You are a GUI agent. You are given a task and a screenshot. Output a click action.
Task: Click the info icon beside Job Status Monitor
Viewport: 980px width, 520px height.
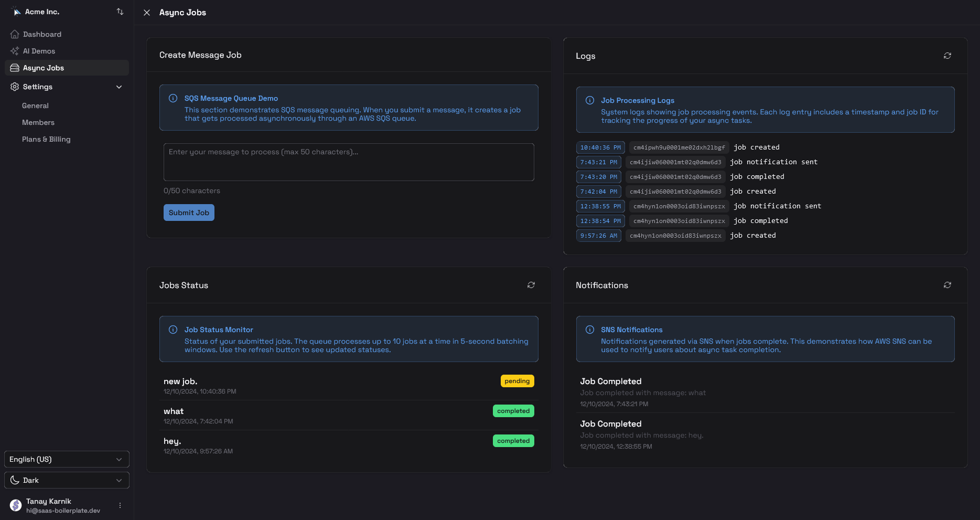(173, 330)
